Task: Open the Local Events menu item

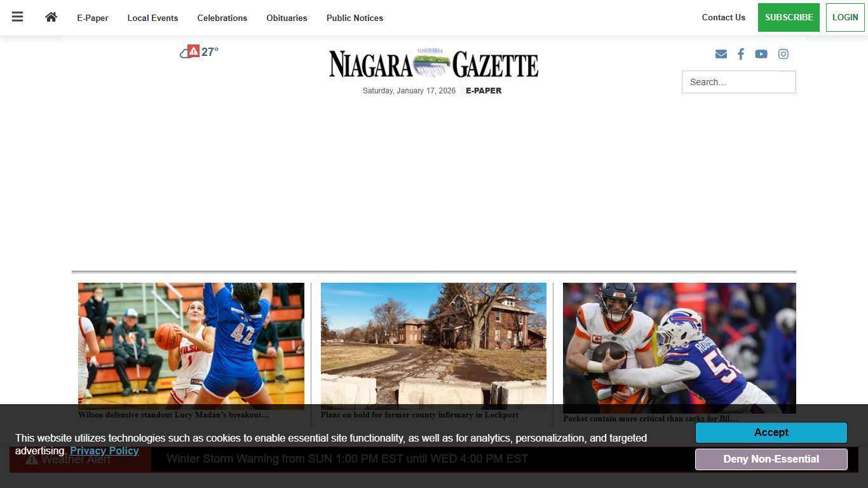Action: [153, 18]
